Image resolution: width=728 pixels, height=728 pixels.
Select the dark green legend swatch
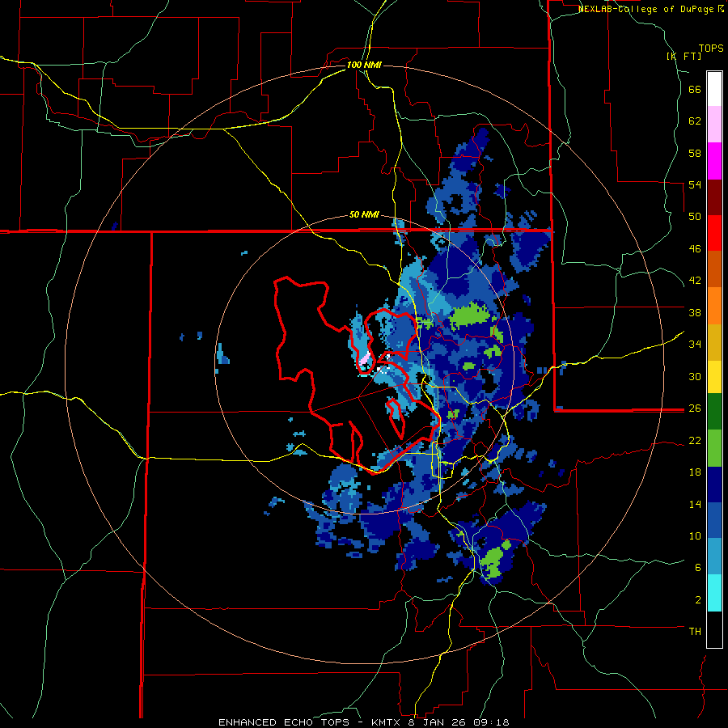(x=714, y=412)
